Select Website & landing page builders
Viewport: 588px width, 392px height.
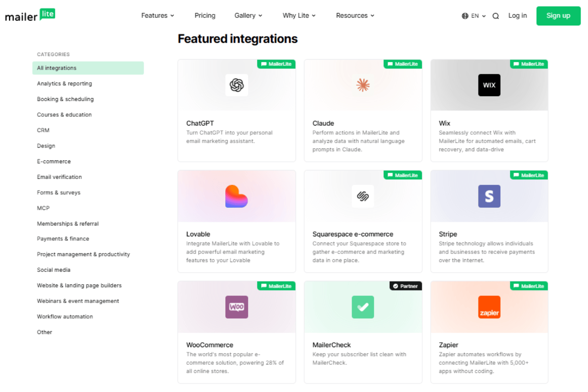79,285
